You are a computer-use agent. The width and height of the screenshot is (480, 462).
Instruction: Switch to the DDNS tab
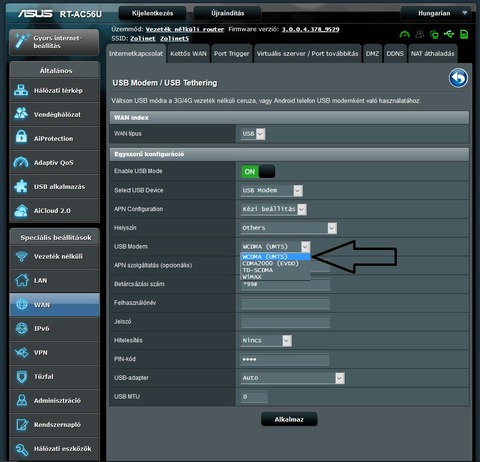pos(395,54)
